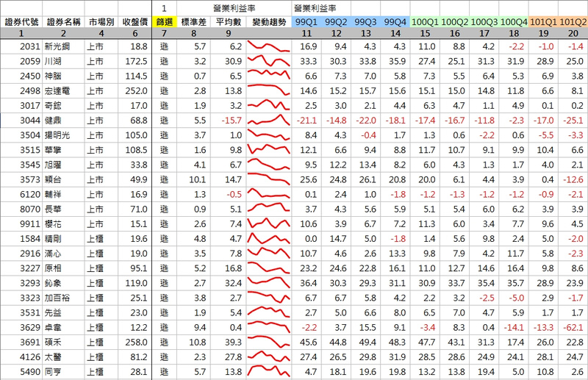Click stock code 5490
This screenshot has height=380, width=588.
tap(30, 372)
